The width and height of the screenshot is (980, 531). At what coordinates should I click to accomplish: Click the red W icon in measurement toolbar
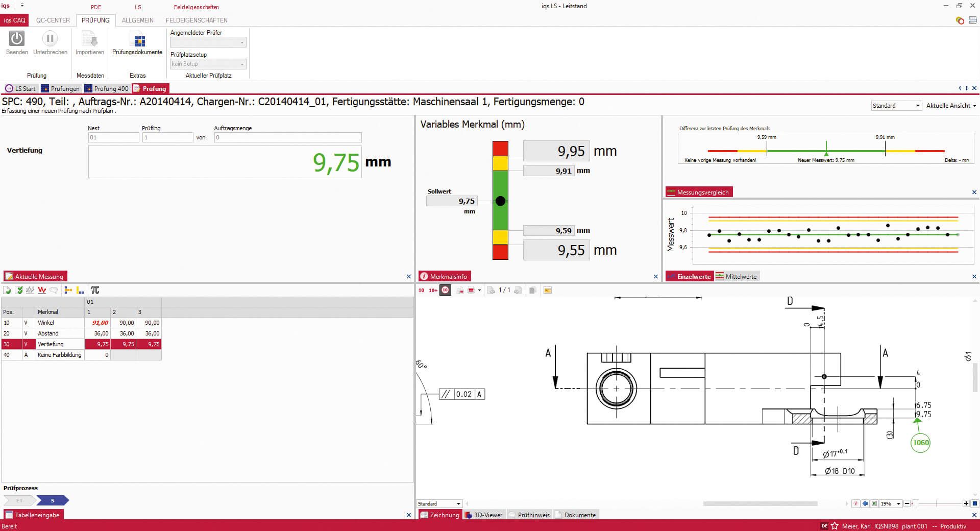tap(41, 290)
